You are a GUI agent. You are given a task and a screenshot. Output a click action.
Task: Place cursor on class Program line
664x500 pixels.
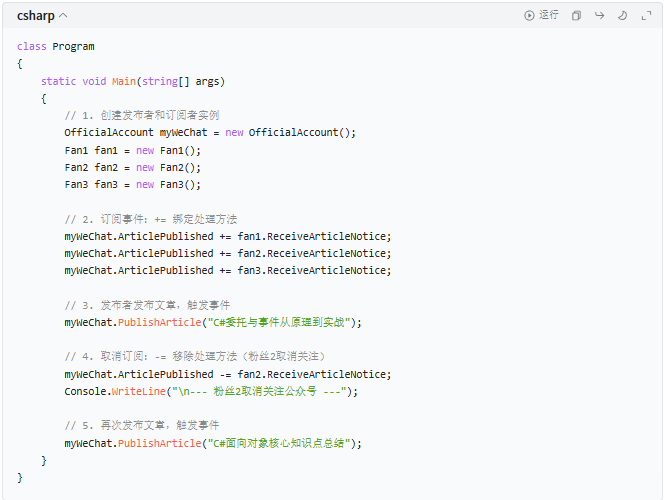point(56,46)
